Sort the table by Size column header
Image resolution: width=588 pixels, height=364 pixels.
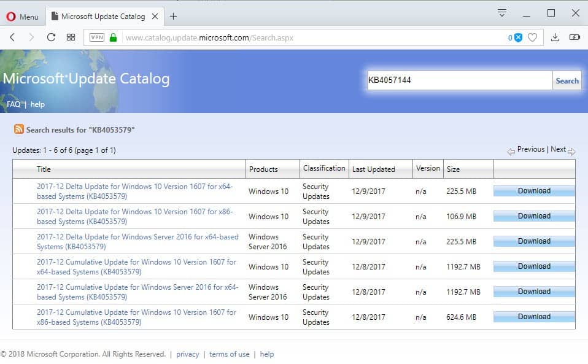[453, 169]
